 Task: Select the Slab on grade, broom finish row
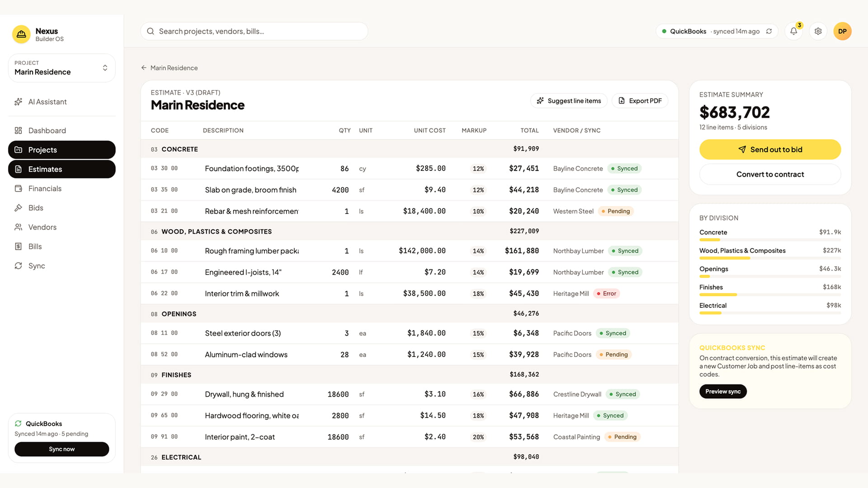[409, 190]
